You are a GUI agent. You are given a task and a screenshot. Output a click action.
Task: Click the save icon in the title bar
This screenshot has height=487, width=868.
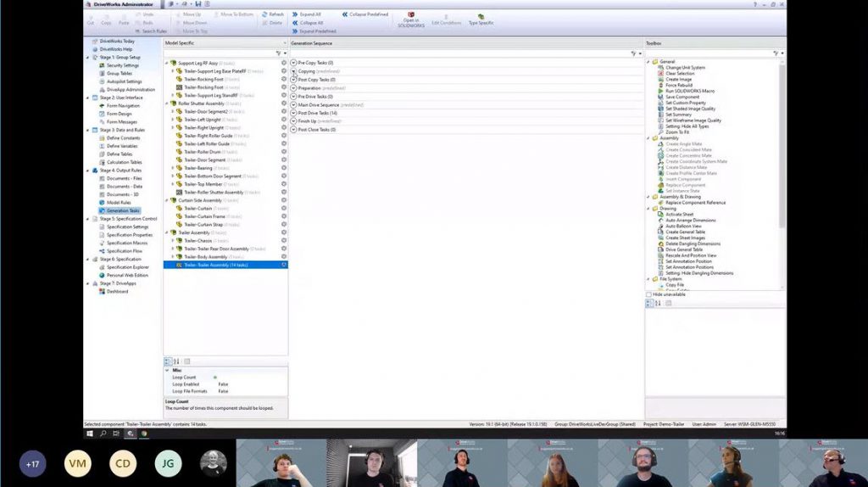pos(198,4)
